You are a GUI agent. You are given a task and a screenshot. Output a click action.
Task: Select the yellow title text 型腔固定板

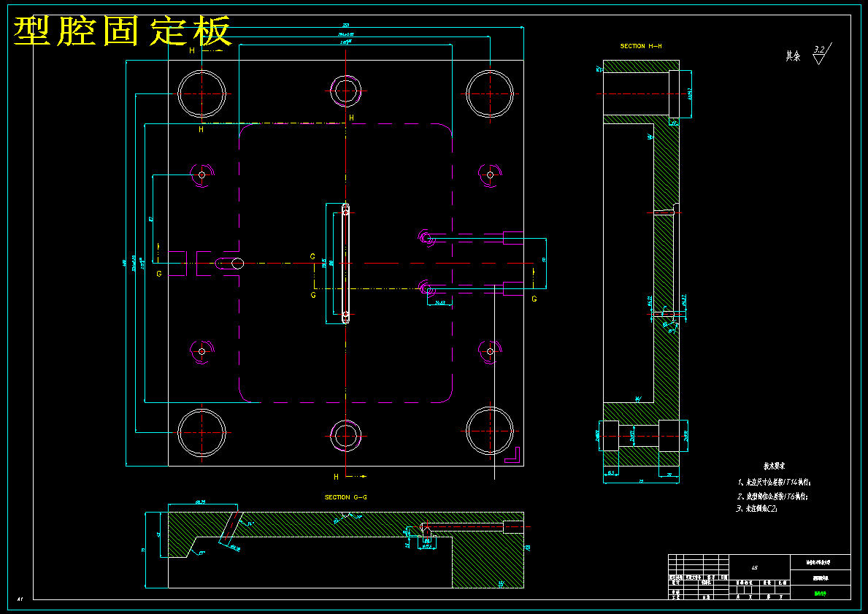[x=122, y=31]
